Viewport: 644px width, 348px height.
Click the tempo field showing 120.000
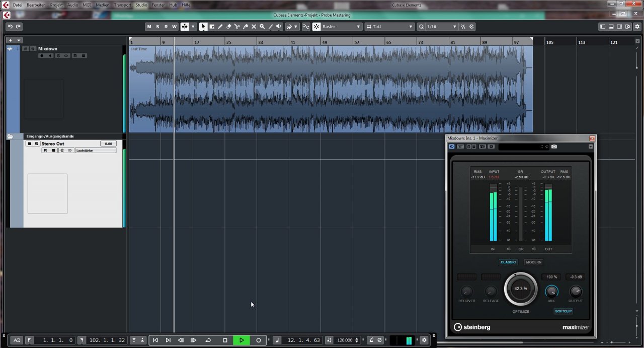pos(345,340)
